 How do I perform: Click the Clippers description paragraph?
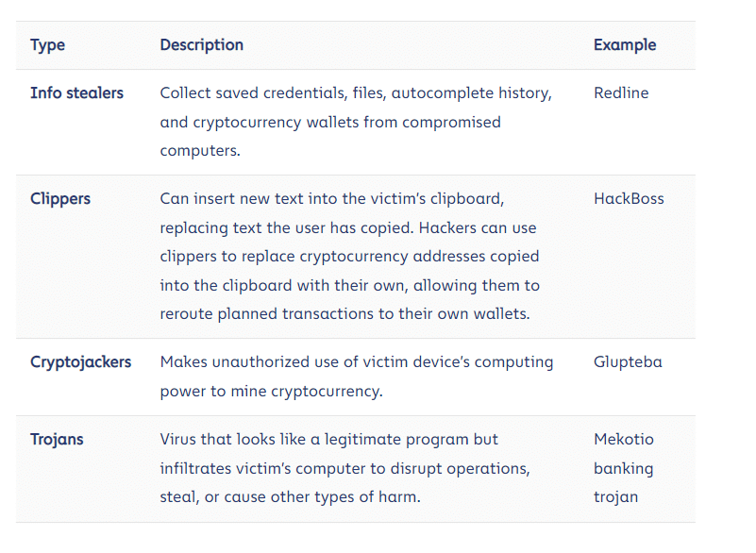click(x=349, y=256)
